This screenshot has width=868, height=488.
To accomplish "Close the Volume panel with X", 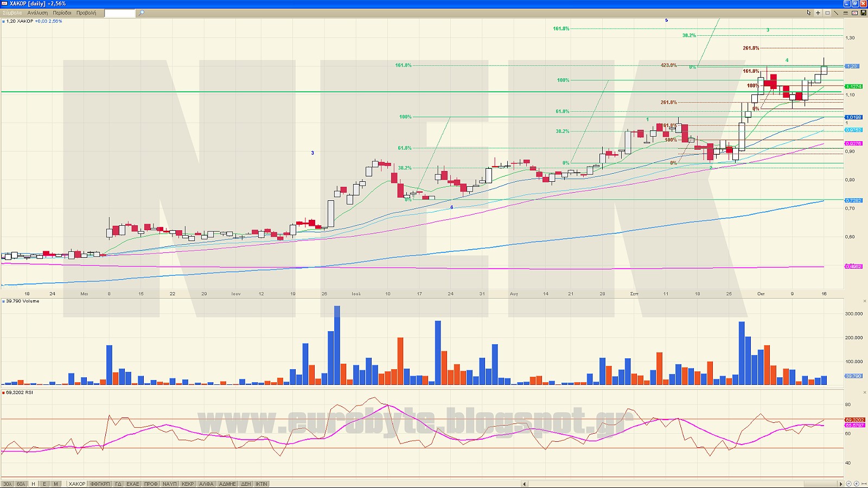I will point(865,301).
